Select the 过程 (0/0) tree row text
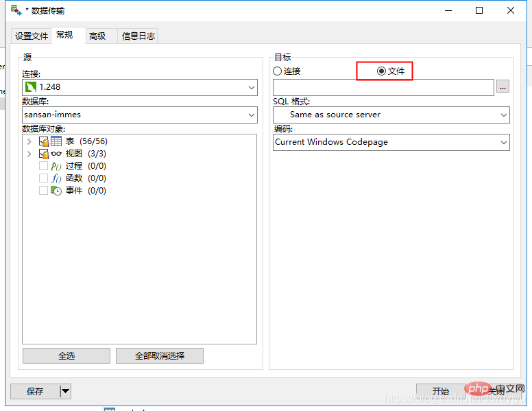Screen dimensions: 532x411 [86, 166]
